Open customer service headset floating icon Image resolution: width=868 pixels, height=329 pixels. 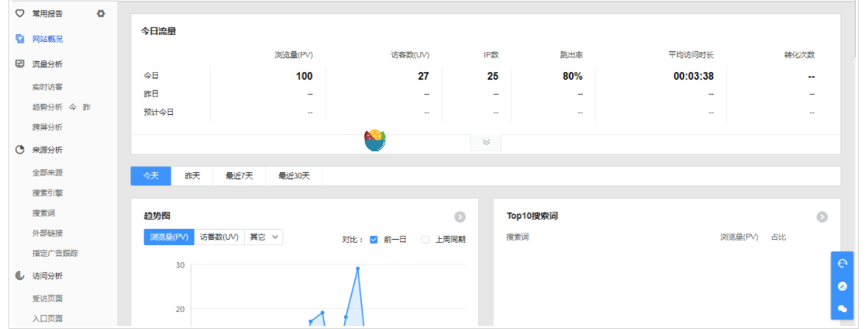tap(842, 264)
